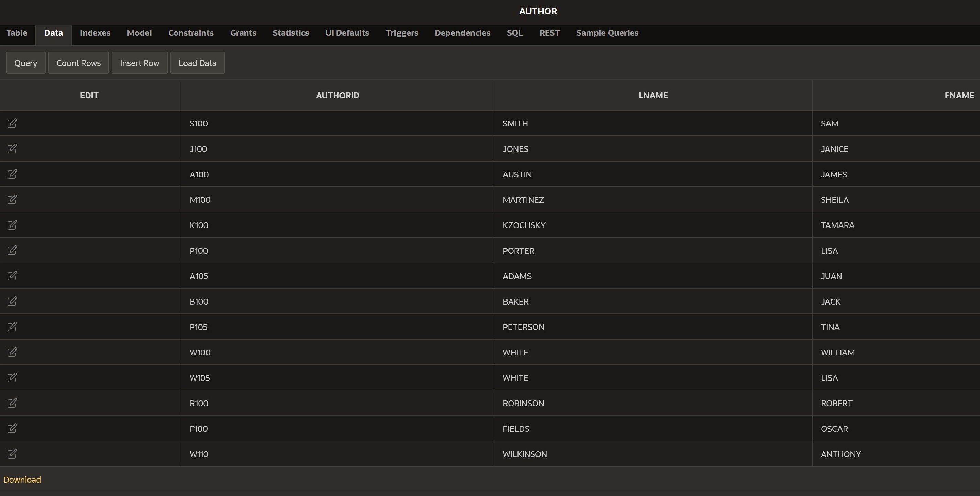
Task: Click the Count Rows button
Action: click(78, 63)
